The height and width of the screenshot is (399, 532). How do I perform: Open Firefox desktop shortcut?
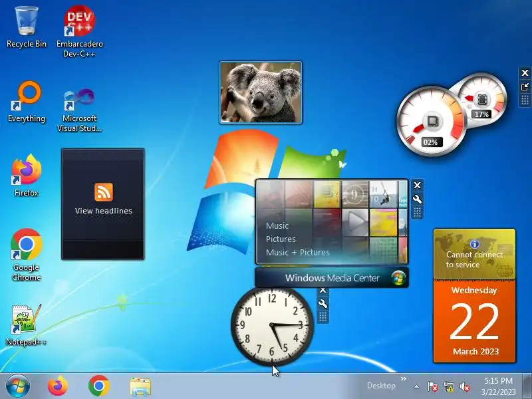[x=27, y=176]
